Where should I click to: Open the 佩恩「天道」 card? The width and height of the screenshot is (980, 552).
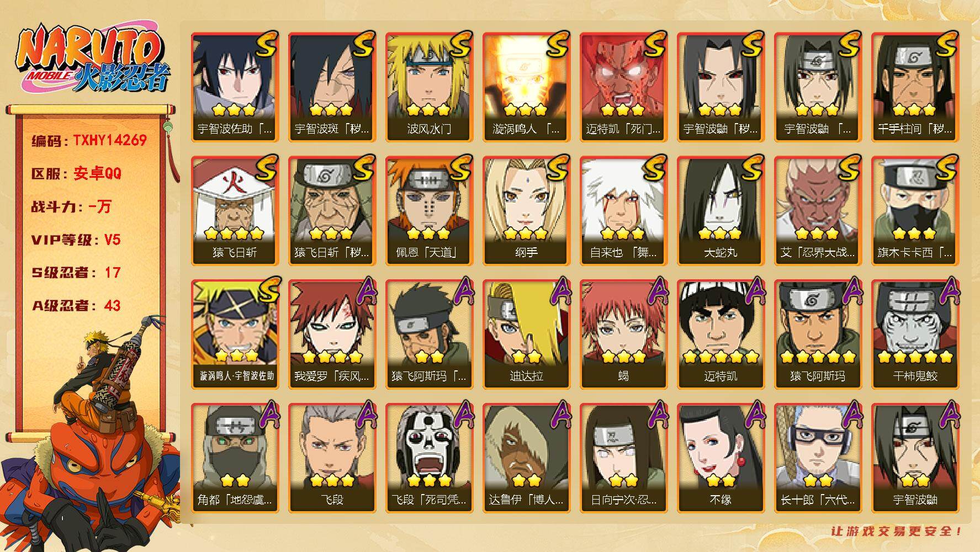[429, 210]
